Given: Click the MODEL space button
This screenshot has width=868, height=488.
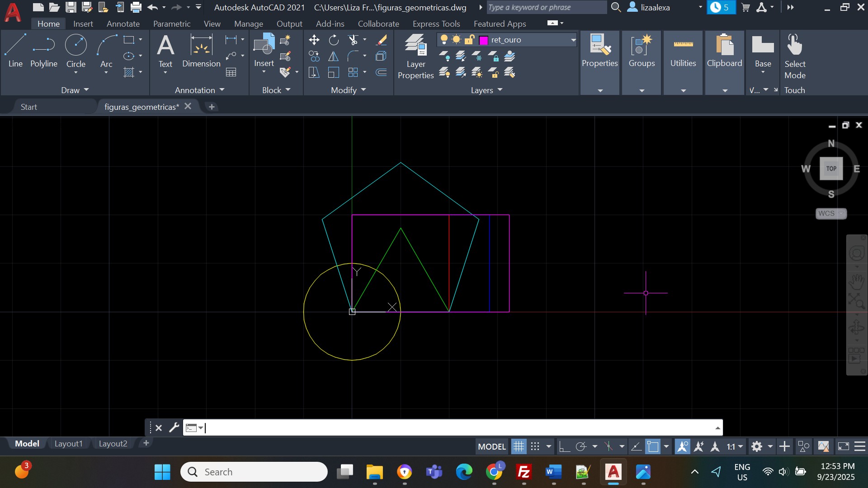Looking at the screenshot, I should pyautogui.click(x=491, y=447).
